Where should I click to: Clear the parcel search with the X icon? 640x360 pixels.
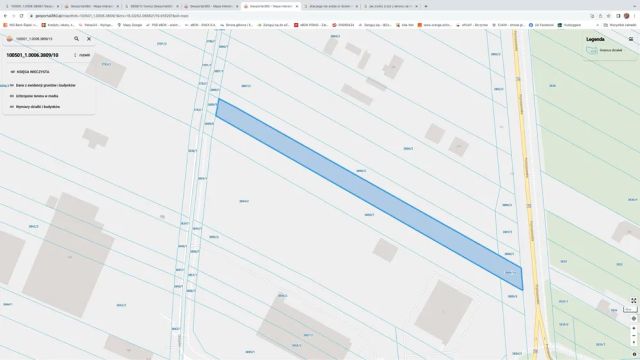[x=89, y=39]
